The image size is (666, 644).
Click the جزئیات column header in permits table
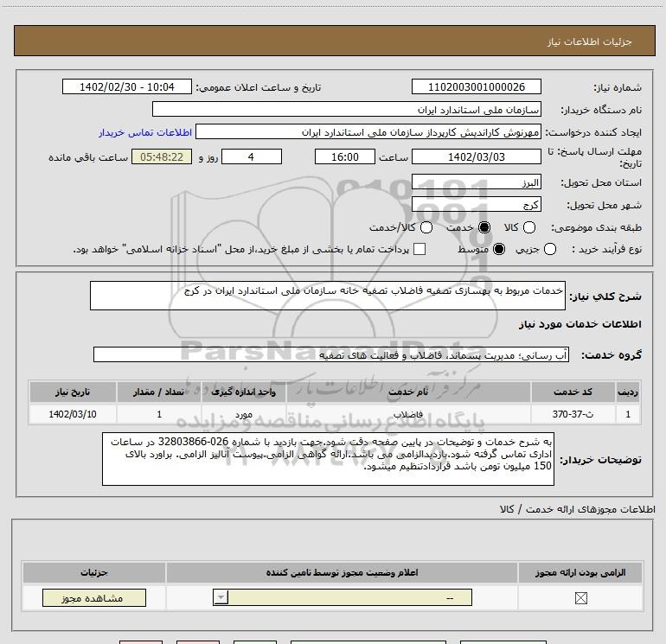[94, 572]
